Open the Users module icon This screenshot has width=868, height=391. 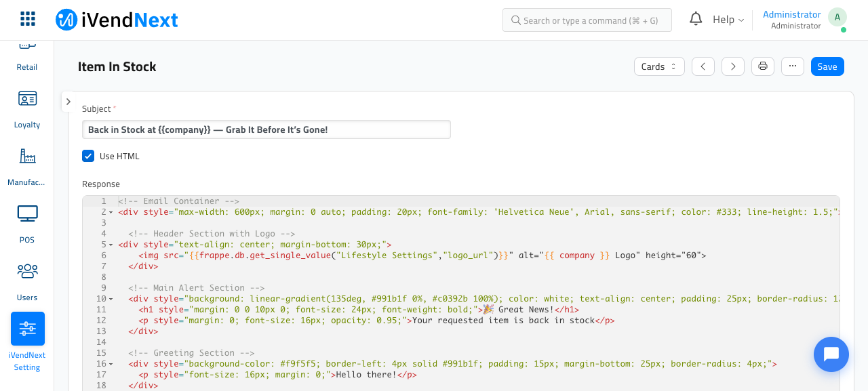27,272
